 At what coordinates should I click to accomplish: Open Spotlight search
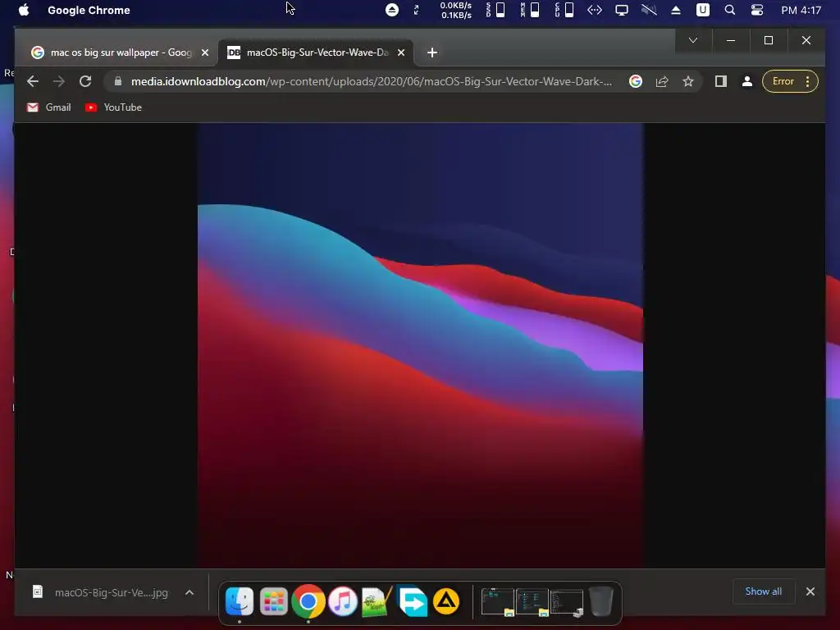pyautogui.click(x=729, y=10)
